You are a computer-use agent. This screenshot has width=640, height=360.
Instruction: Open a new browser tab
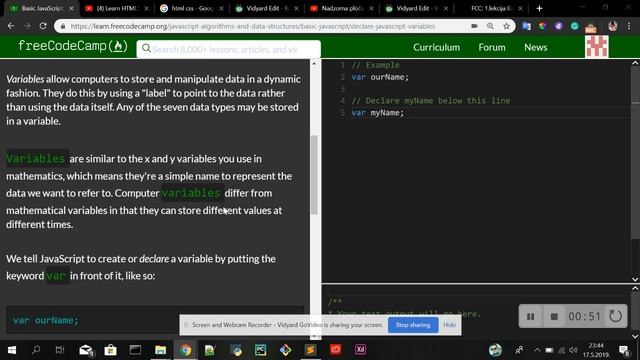(x=539, y=8)
